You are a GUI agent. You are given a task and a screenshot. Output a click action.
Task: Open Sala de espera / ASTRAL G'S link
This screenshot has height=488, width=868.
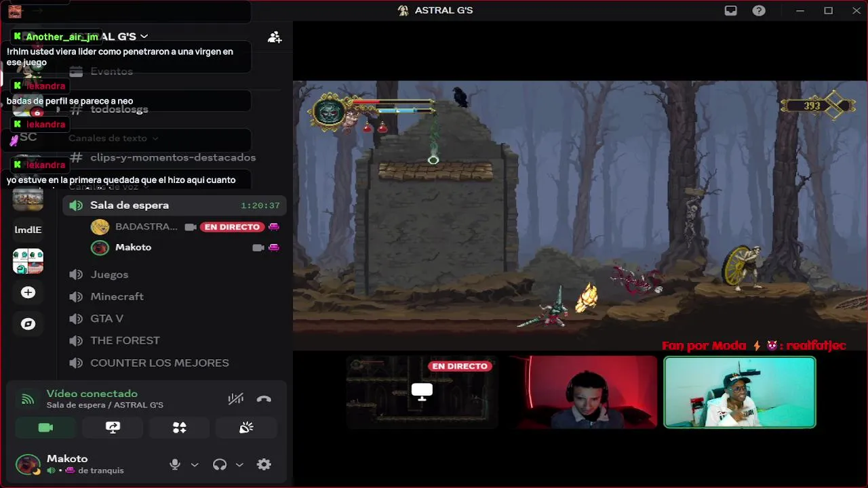[x=104, y=405]
